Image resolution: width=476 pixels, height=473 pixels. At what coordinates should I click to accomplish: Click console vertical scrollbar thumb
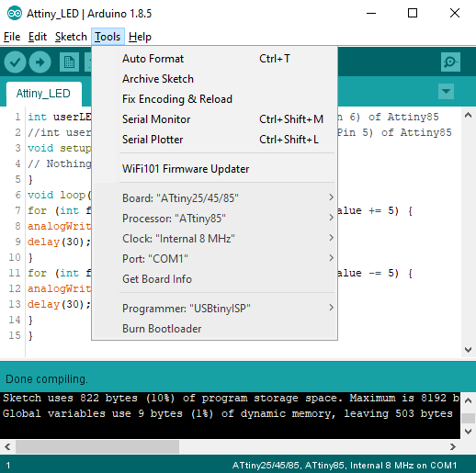468,418
